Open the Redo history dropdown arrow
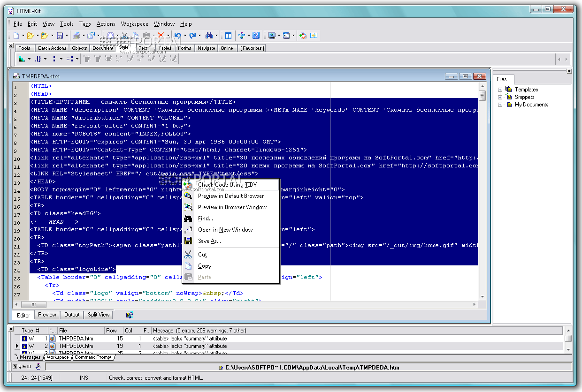The image size is (582, 392). 199,36
